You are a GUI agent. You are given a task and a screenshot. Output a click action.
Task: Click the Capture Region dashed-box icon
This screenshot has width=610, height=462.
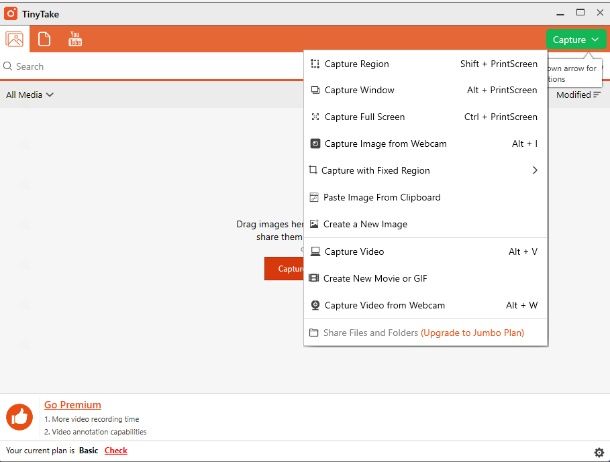point(315,64)
